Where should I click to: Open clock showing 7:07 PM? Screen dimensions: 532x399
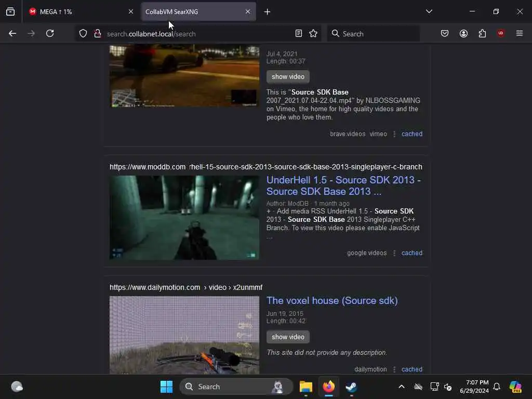tap(474, 387)
